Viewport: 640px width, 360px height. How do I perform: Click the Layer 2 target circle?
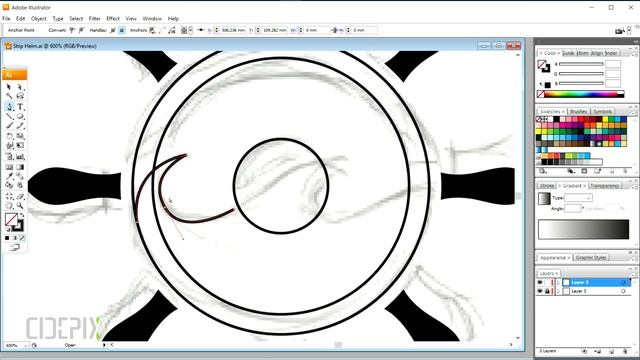(623, 282)
